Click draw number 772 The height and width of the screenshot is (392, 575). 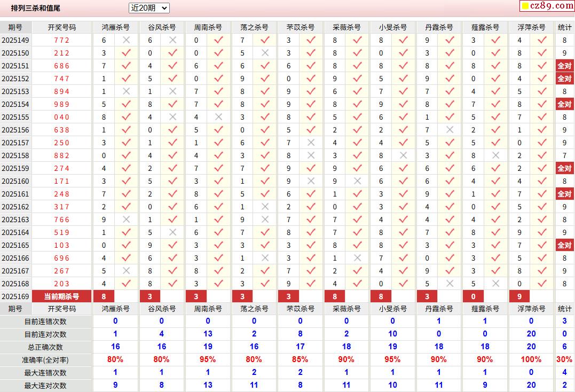pos(61,41)
